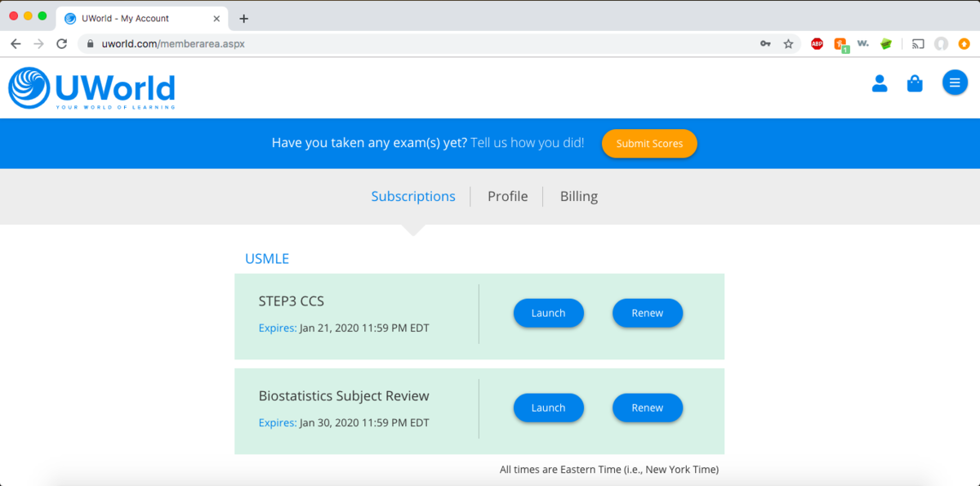Switch to the Subscriptions tab
The width and height of the screenshot is (980, 486).
pyautogui.click(x=413, y=196)
